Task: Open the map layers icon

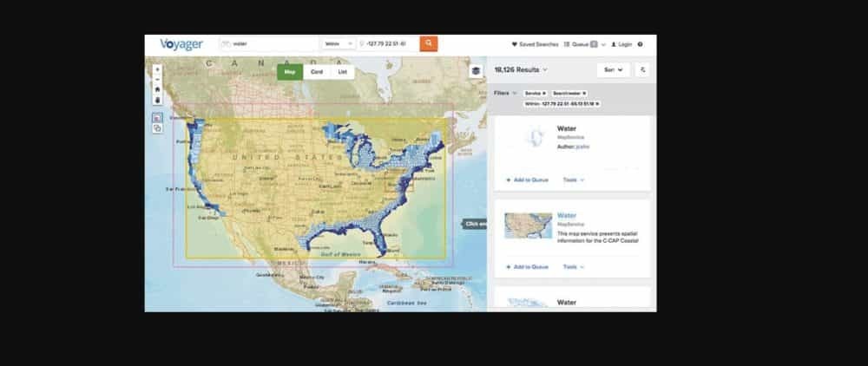Action: click(x=476, y=71)
